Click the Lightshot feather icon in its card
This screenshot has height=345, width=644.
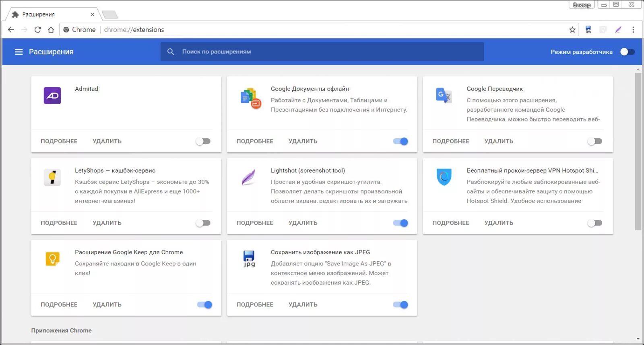pos(248,177)
